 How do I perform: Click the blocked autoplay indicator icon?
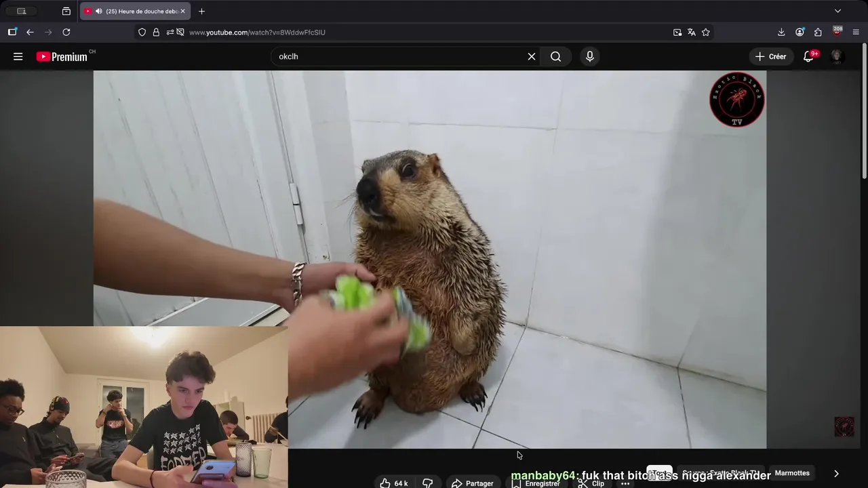tap(180, 32)
